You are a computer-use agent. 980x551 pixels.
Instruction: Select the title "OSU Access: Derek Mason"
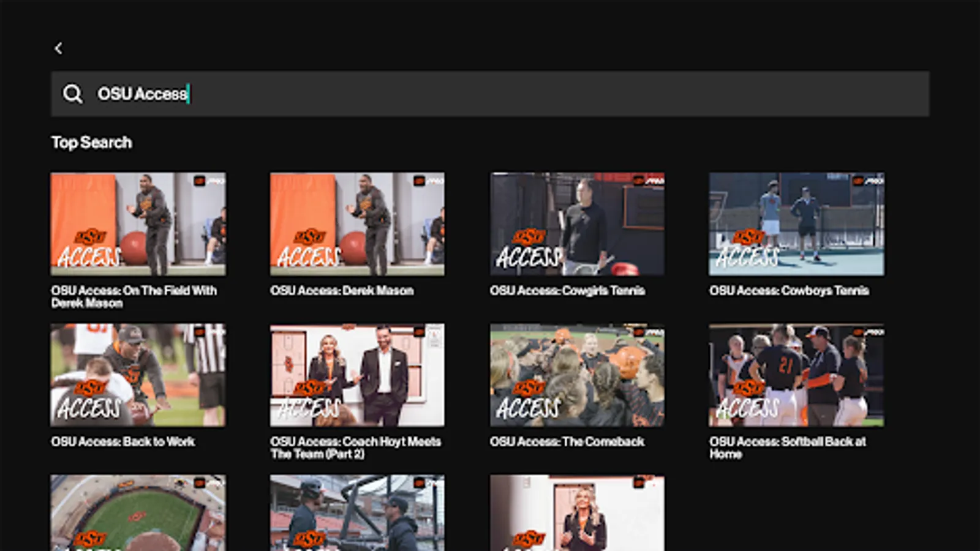point(342,291)
